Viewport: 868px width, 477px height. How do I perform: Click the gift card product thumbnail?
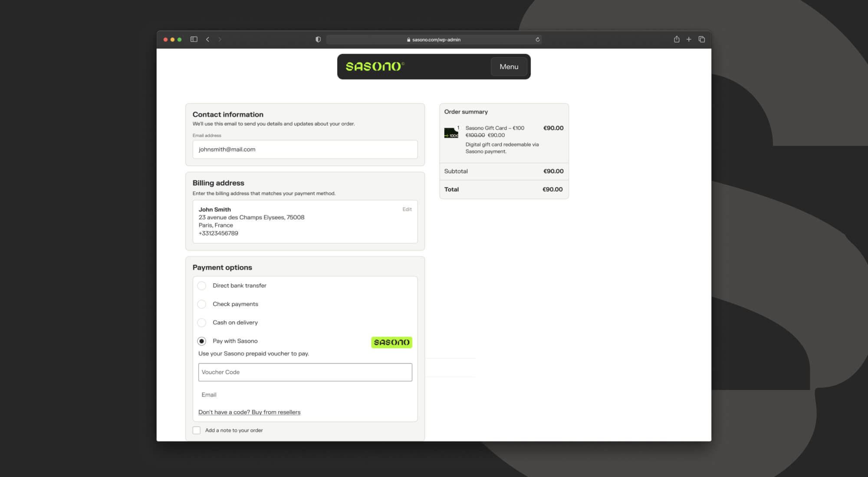pos(451,133)
